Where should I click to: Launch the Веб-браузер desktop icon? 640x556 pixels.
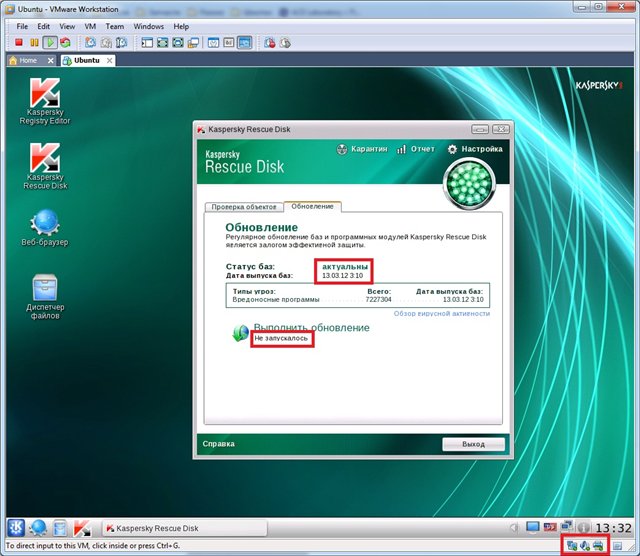(x=45, y=223)
